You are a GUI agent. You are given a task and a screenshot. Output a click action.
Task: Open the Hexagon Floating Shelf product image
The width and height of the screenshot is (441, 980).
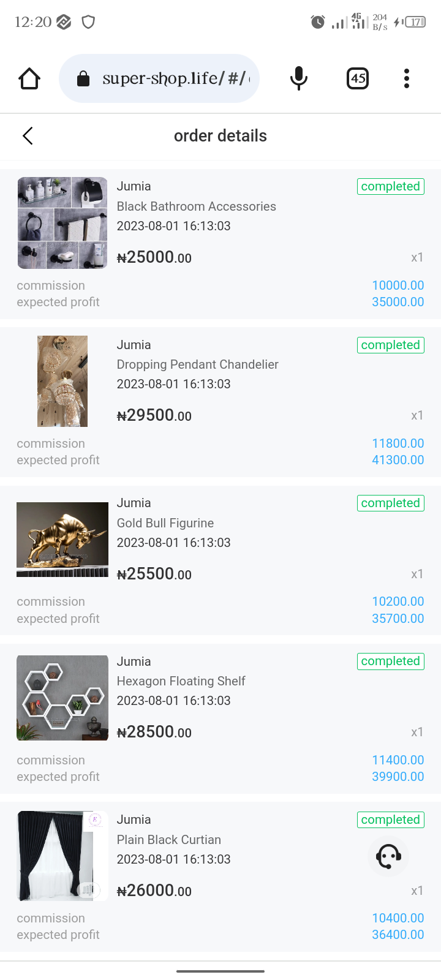(62, 698)
